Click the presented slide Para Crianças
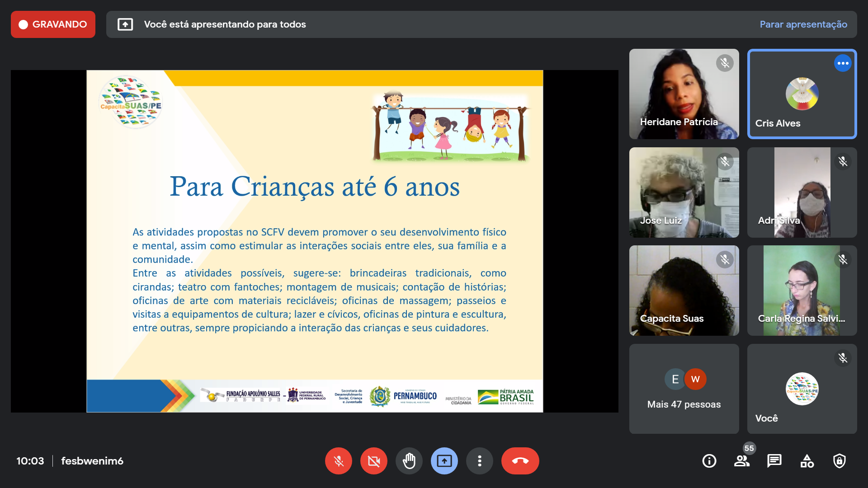 click(x=315, y=241)
